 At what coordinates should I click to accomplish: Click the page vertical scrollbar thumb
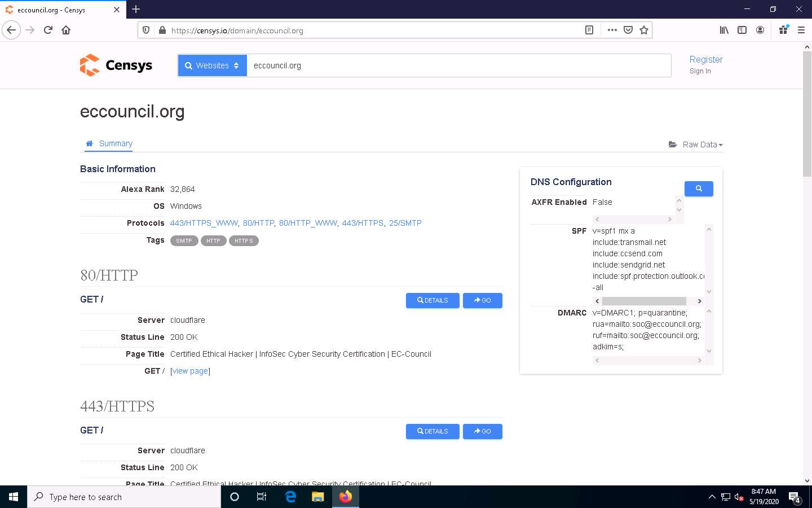coord(807,115)
